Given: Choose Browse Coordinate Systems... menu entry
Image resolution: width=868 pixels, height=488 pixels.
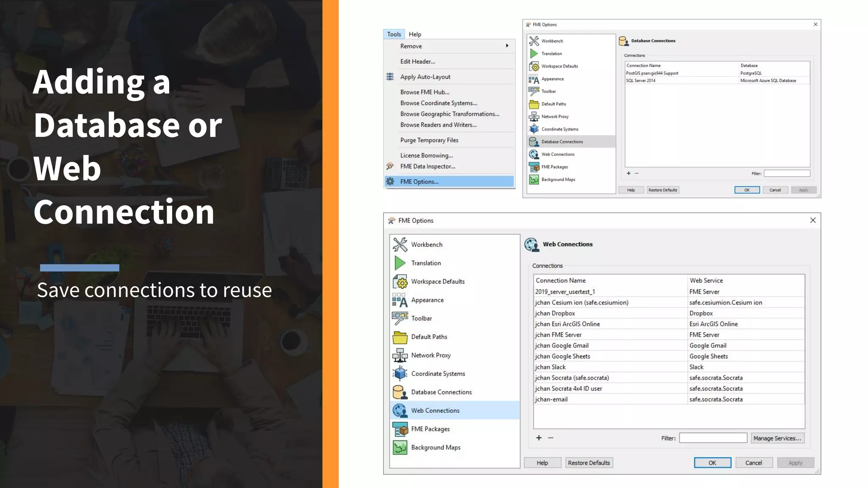Looking at the screenshot, I should pyautogui.click(x=449, y=103).
